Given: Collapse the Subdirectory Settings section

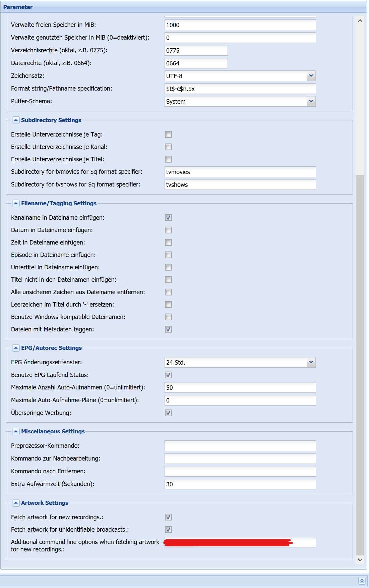Looking at the screenshot, I should 16,120.
